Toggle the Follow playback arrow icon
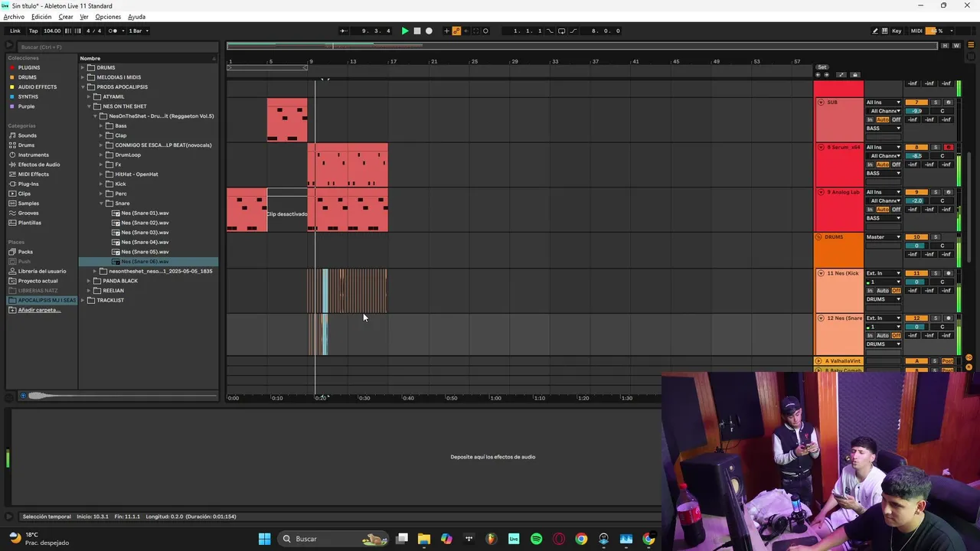This screenshot has height=551, width=980. pos(343,31)
